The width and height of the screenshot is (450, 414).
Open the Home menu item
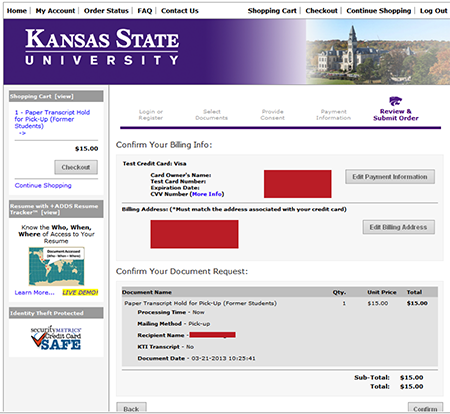pos(17,11)
